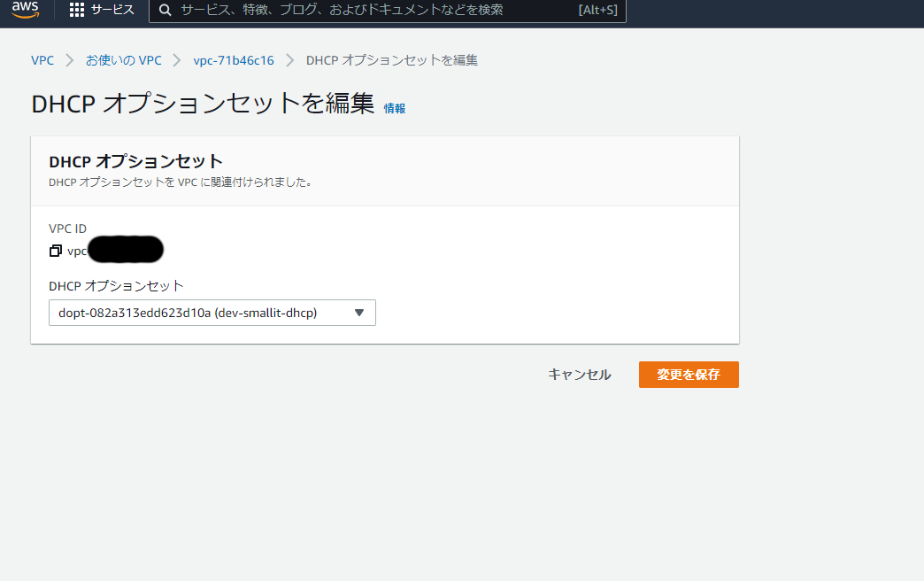The height and width of the screenshot is (581, 924).
Task: Click the chevron after vpc-71b46c16 breadcrumb
Action: pyautogui.click(x=290, y=60)
